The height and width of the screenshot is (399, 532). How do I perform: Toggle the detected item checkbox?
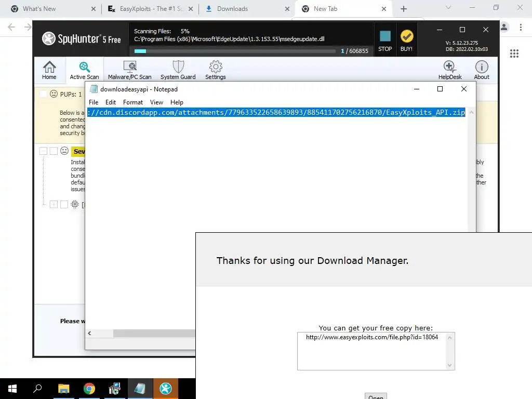pos(64,204)
